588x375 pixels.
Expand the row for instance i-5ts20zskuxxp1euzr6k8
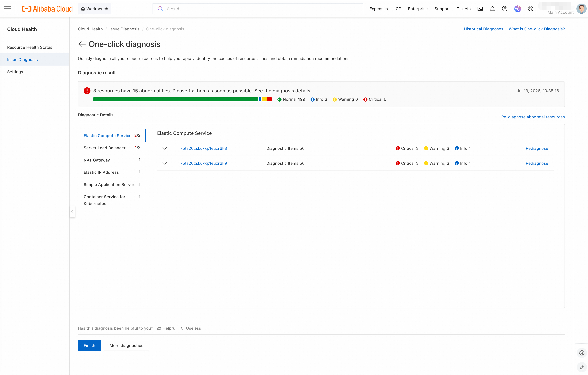coord(165,148)
